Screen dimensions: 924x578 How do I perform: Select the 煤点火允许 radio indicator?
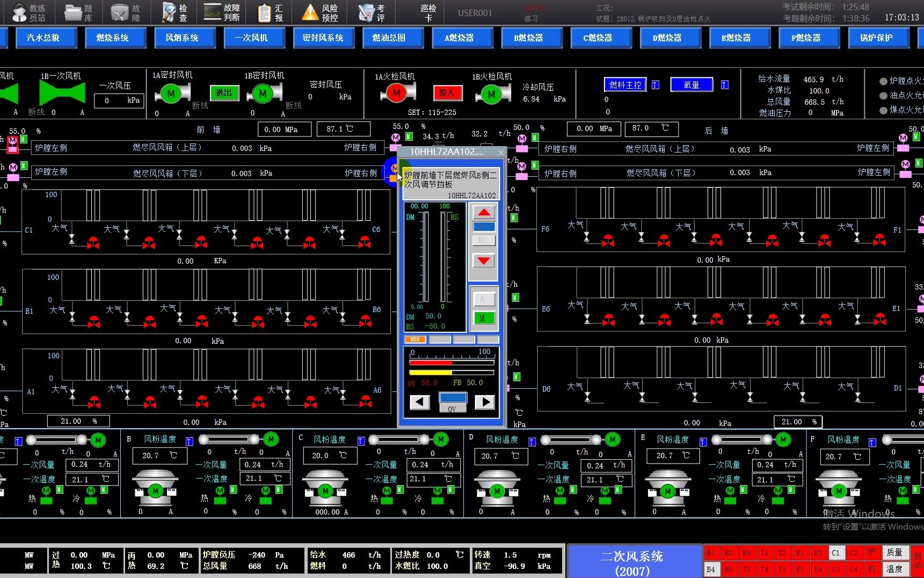click(883, 110)
